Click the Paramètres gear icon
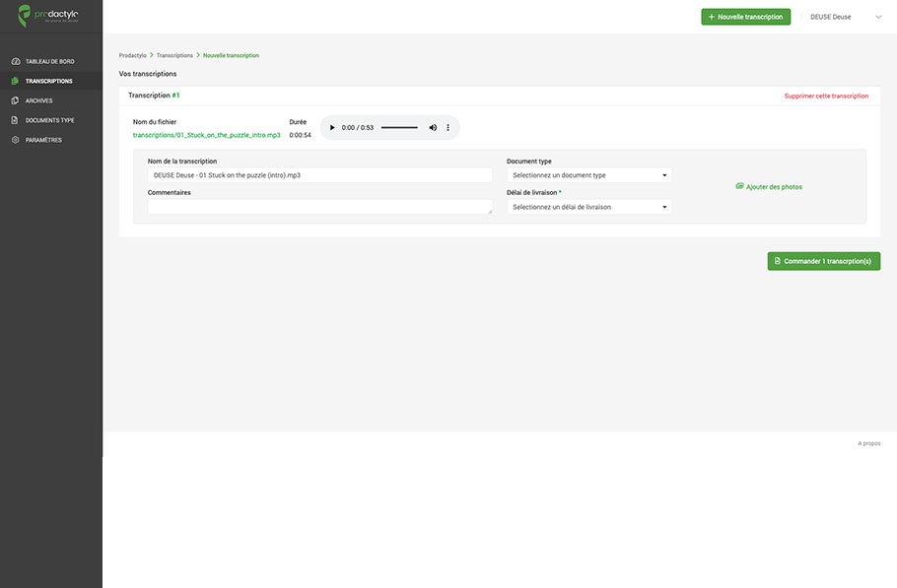This screenshot has height=588, width=897. tap(16, 140)
